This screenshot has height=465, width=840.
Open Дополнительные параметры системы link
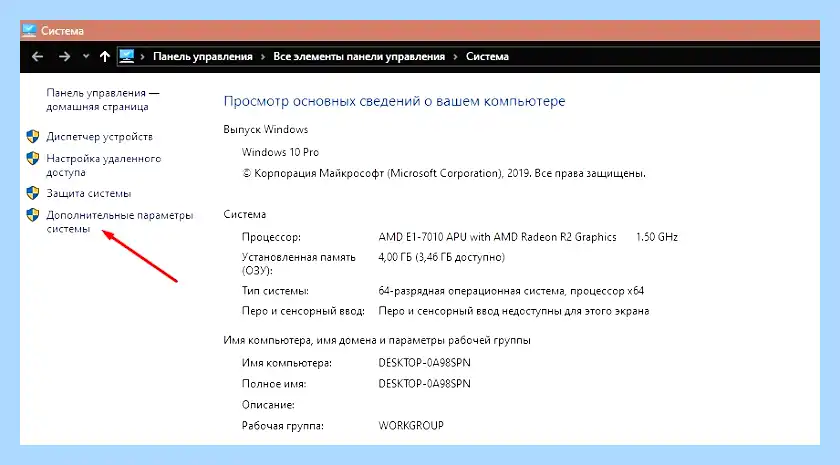pyautogui.click(x=119, y=222)
